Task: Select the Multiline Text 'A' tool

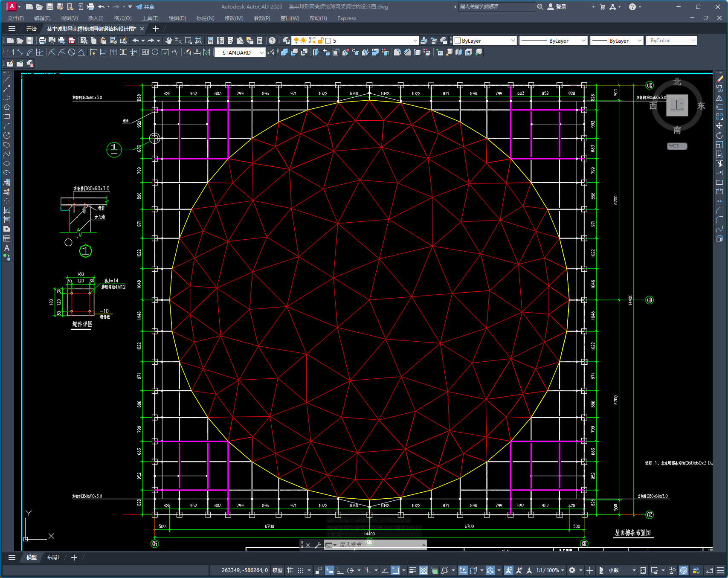Action: pyautogui.click(x=7, y=248)
